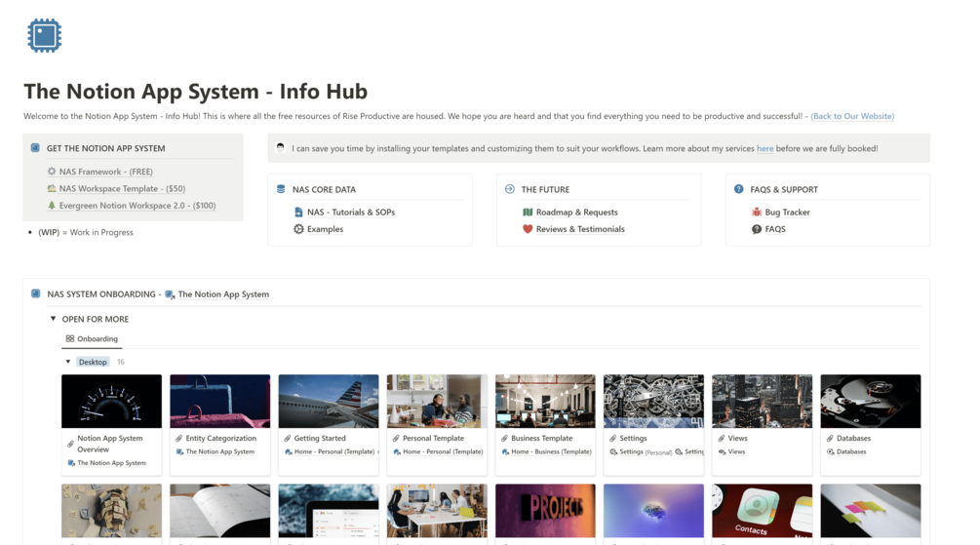The height and width of the screenshot is (545, 980).
Task: Click the icon by NAS SYSTEM ONBOARDING heading
Action: [x=36, y=293]
